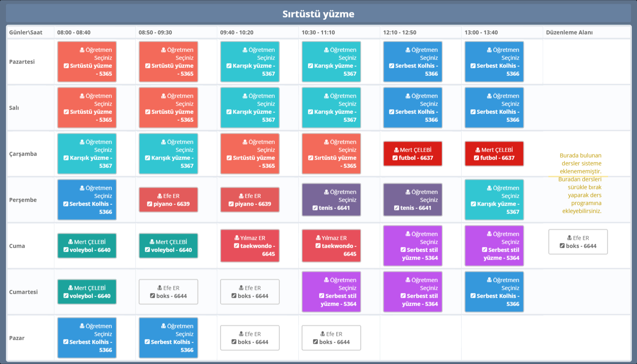
Task: Click teacher icon on Monday 08:00 Sırtüstü yüzme card
Action: pos(82,50)
